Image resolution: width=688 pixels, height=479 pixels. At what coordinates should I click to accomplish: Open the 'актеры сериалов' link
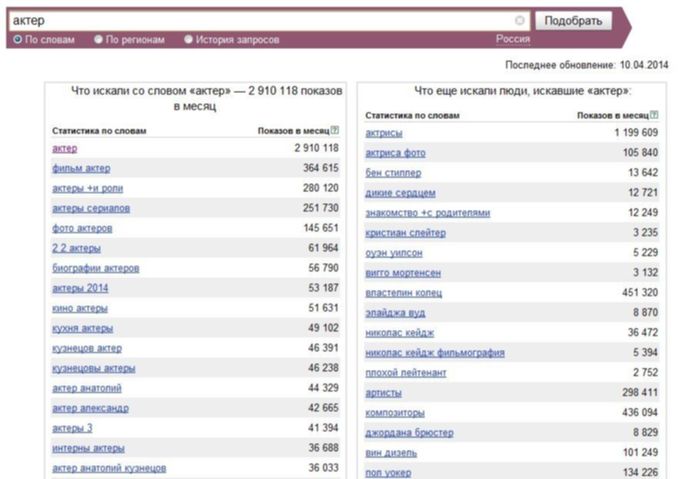91,208
